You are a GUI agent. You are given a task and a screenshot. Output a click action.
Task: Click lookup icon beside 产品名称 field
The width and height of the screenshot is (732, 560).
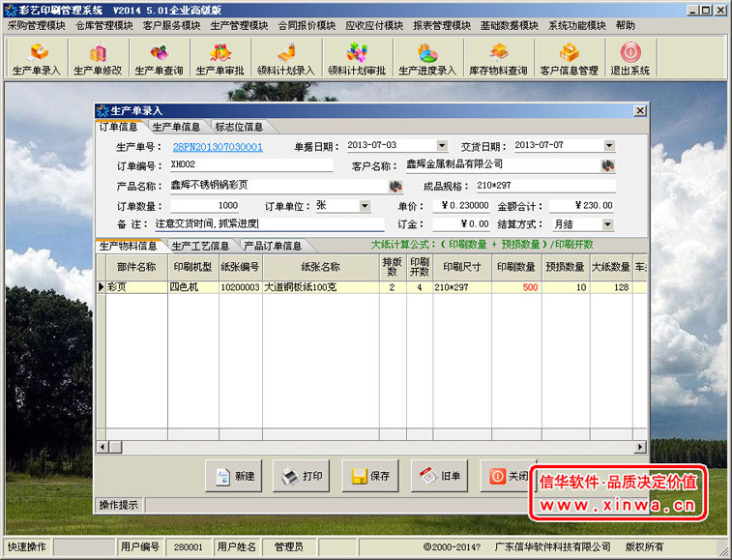click(395, 186)
